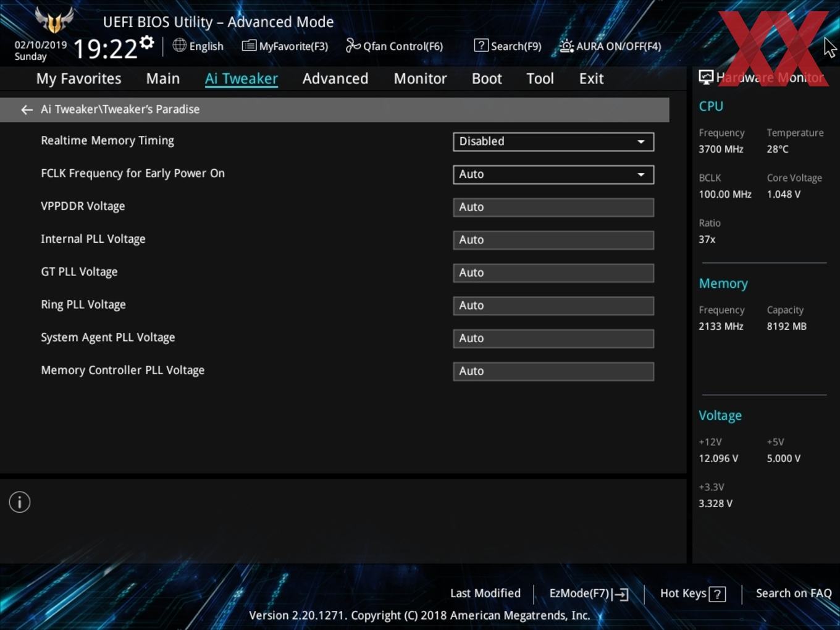Screen dimensions: 840x630
Task: Click the globe language icon
Action: click(x=179, y=45)
